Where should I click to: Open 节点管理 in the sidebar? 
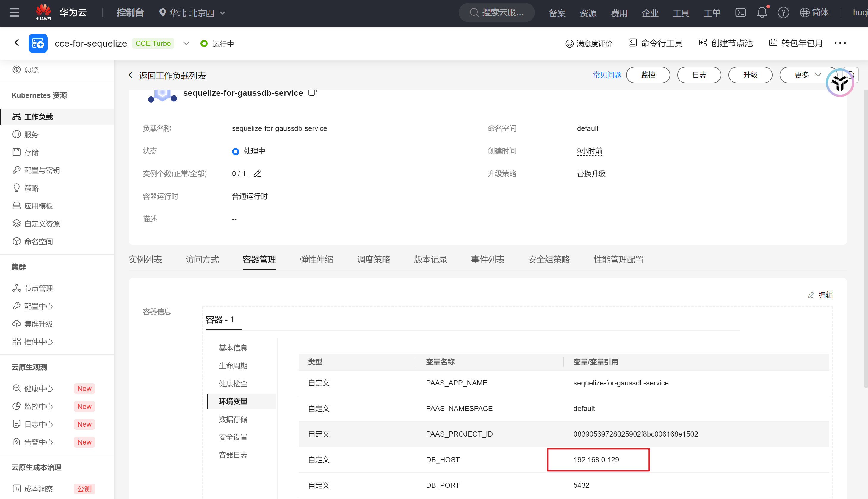coord(38,288)
